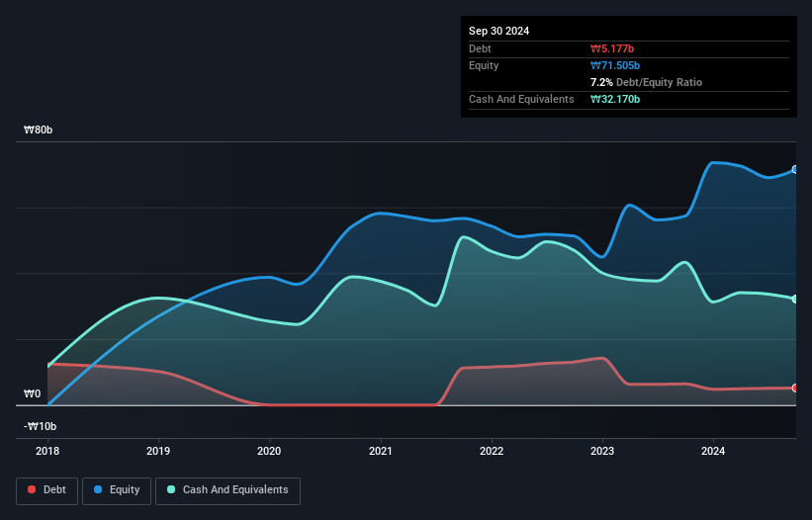The height and width of the screenshot is (520, 812).
Task: Click the 2022 x-axis label
Action: pos(492,451)
